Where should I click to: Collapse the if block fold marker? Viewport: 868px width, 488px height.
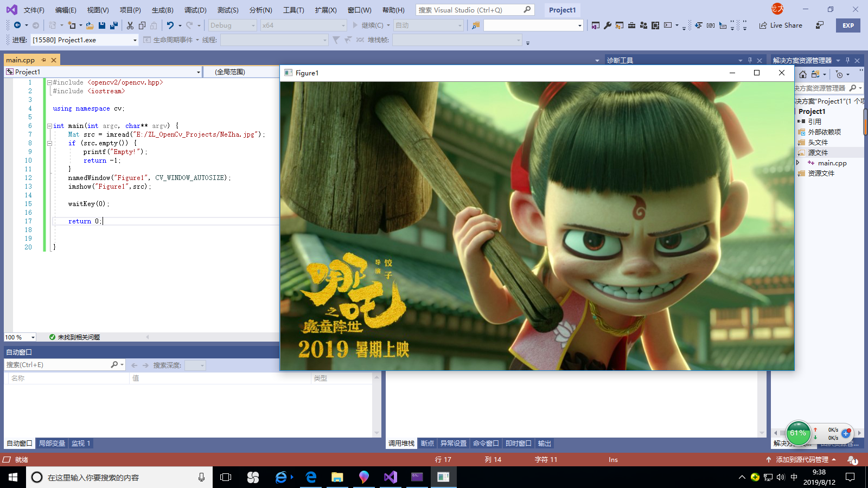[x=49, y=143]
